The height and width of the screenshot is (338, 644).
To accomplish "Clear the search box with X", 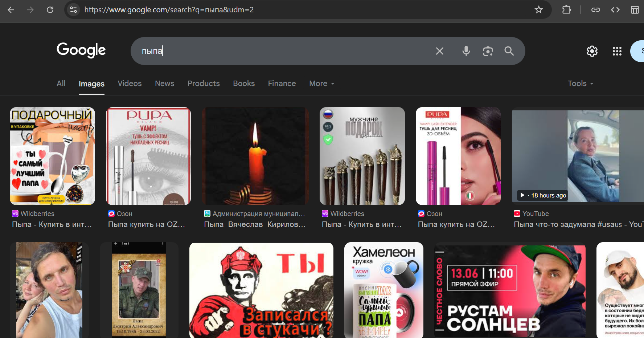I will click(440, 51).
